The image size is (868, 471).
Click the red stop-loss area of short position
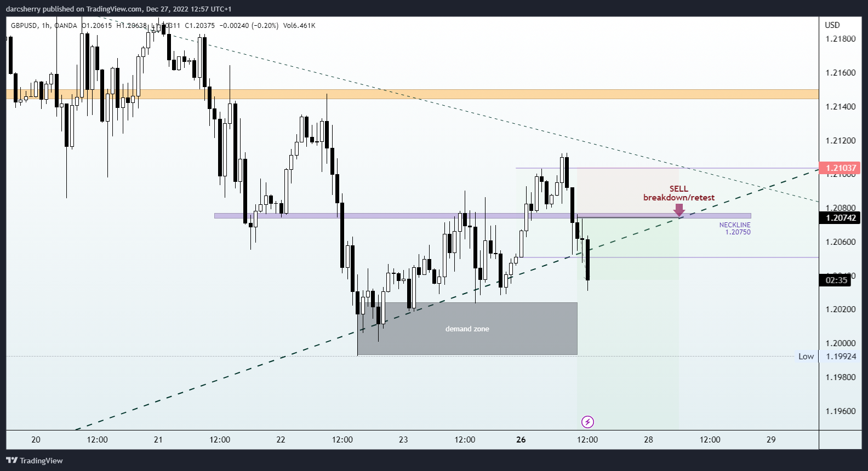pyautogui.click(x=628, y=193)
